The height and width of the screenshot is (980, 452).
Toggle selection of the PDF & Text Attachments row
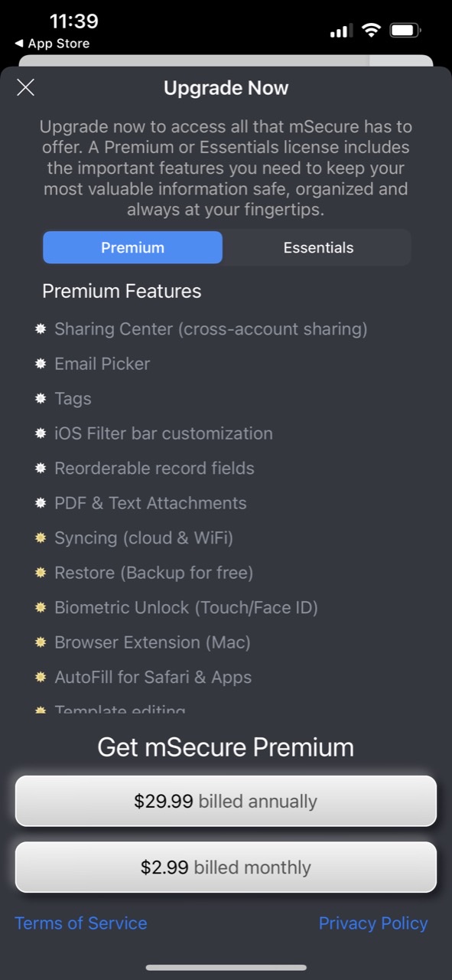point(150,503)
